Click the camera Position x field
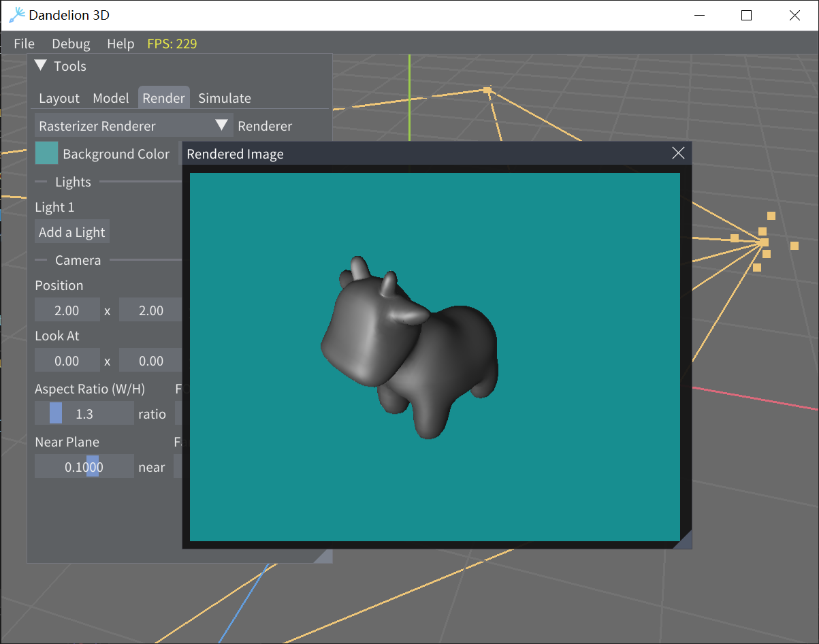This screenshot has height=644, width=819. (x=67, y=310)
